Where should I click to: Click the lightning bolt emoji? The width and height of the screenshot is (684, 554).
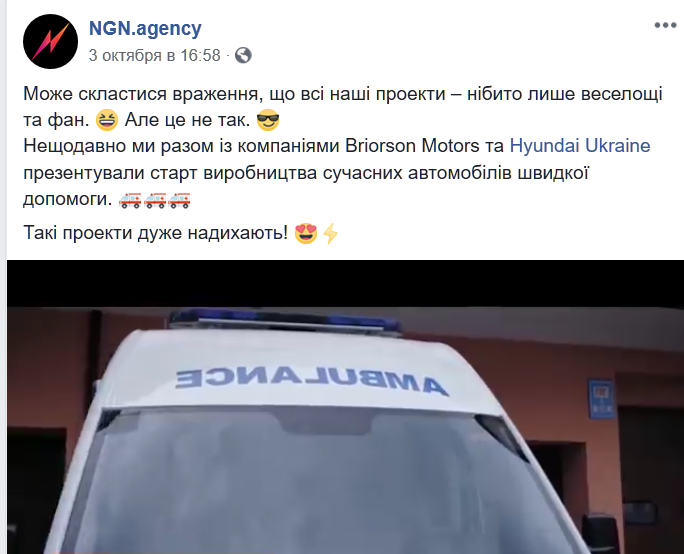pos(330,233)
